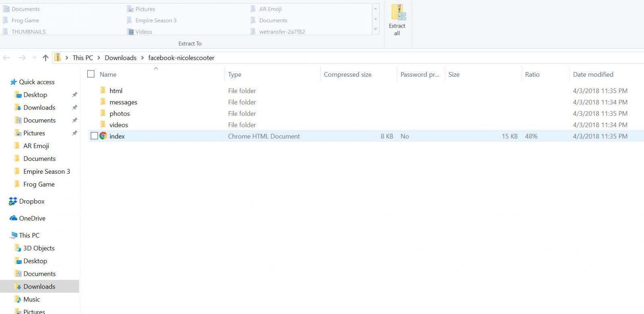This screenshot has width=644, height=314.
Task: Open Frog Game in navigation pane
Action: (39, 184)
